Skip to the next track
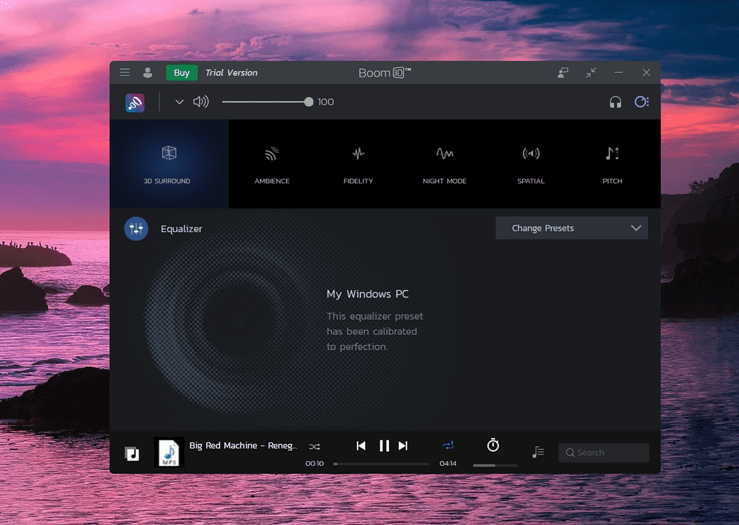The height and width of the screenshot is (525, 739). pyautogui.click(x=403, y=446)
